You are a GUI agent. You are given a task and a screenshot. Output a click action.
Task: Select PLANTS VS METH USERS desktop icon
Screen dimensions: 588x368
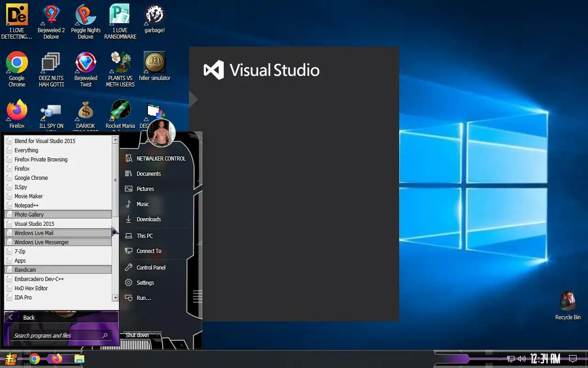[120, 69]
